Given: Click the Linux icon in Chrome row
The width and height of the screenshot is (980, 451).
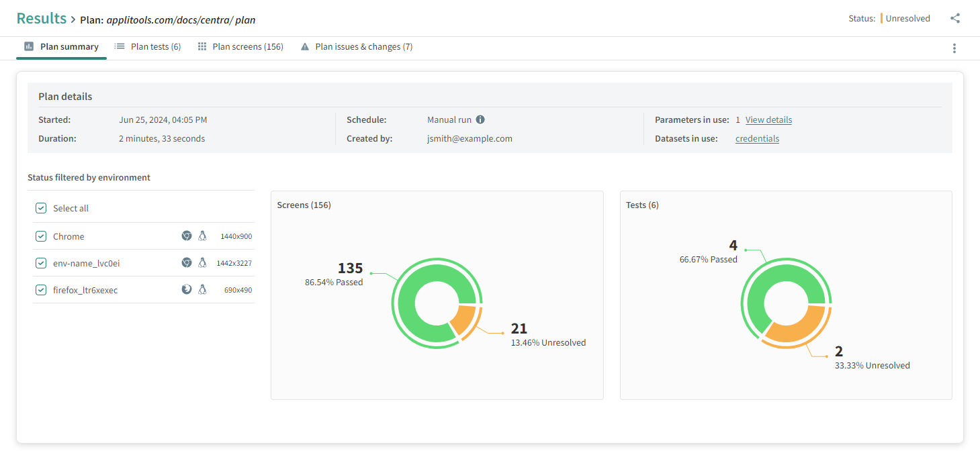Looking at the screenshot, I should click(202, 236).
